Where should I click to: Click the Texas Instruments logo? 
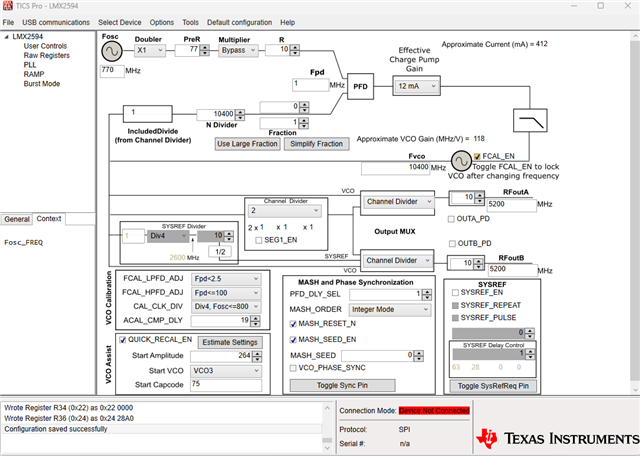click(x=557, y=438)
